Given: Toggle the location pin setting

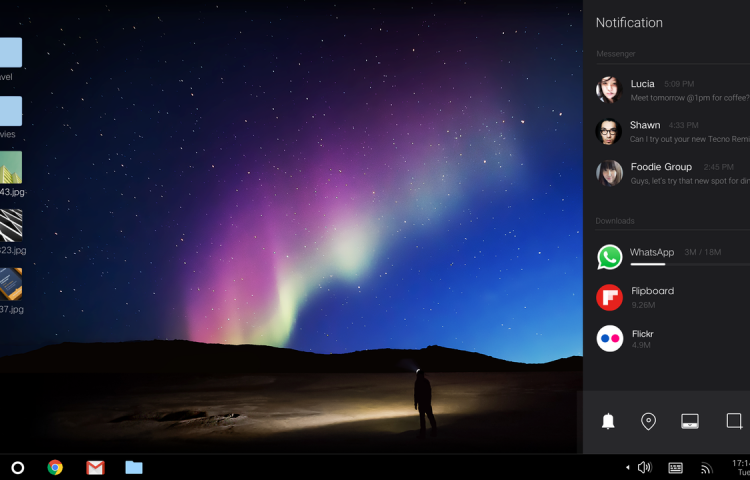Looking at the screenshot, I should [648, 421].
